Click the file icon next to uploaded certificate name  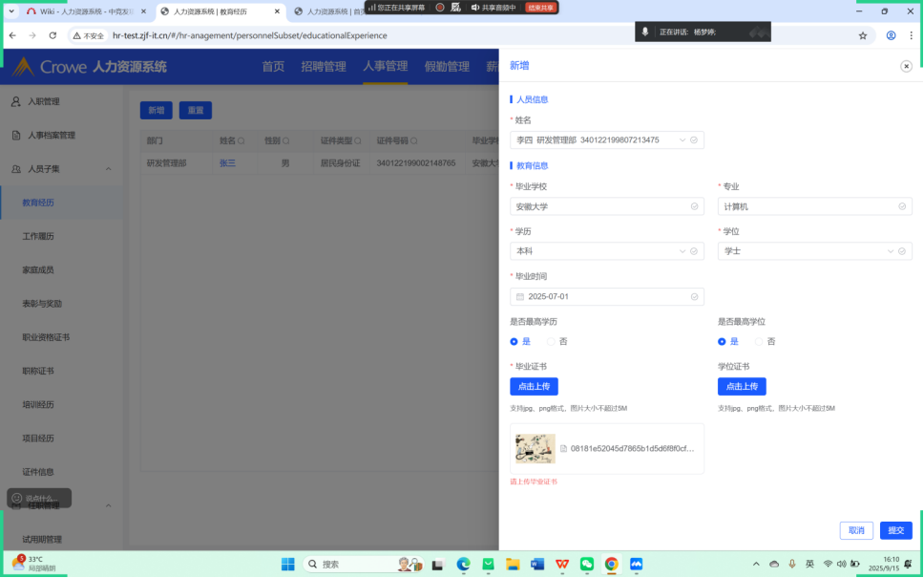click(x=563, y=449)
